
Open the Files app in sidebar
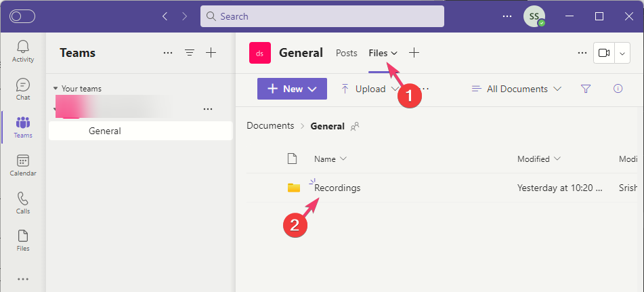[x=23, y=240]
